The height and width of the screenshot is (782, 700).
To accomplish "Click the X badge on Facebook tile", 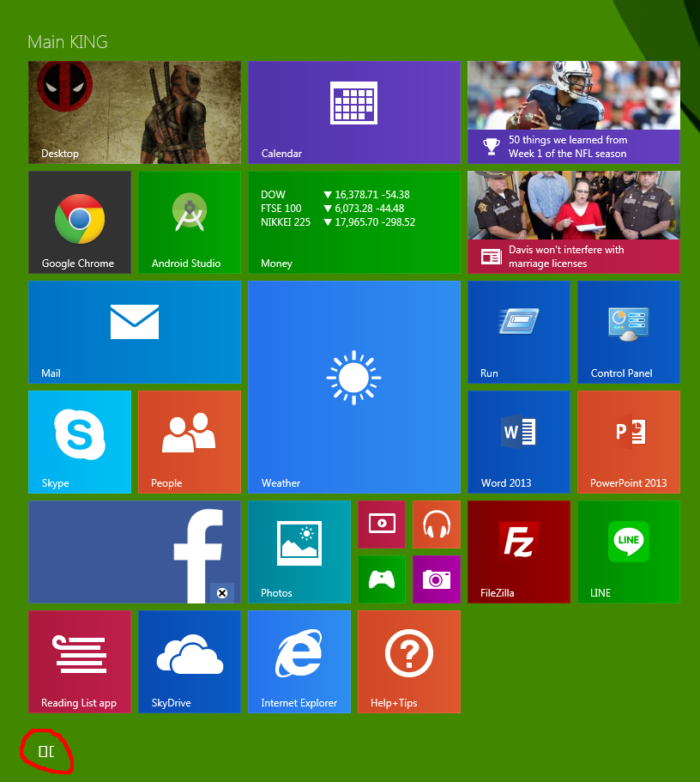I will 222,593.
